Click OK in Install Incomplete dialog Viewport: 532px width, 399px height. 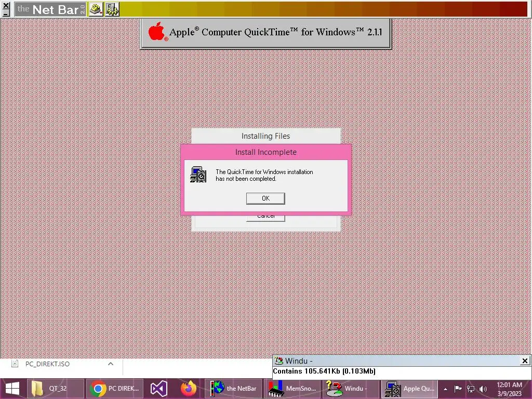pyautogui.click(x=265, y=198)
